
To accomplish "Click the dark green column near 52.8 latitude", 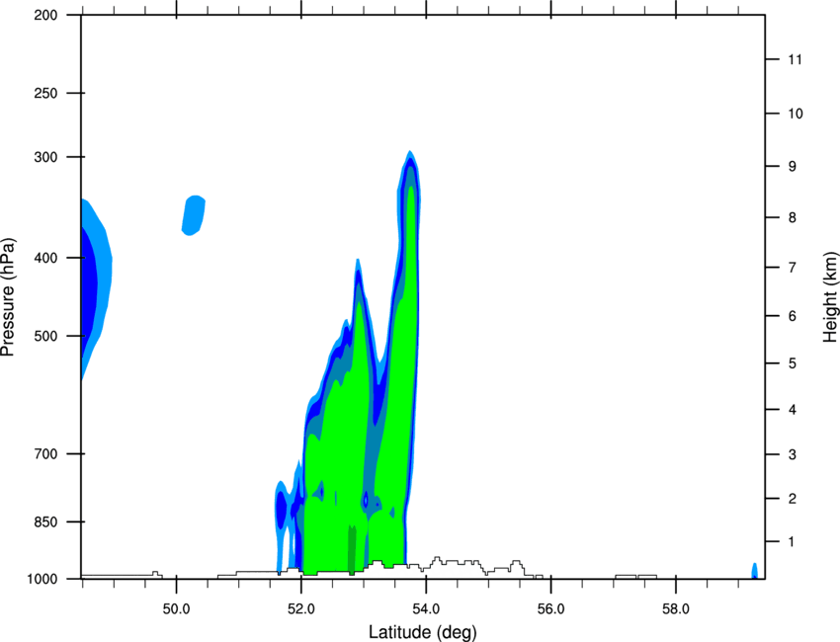I will (x=352, y=550).
